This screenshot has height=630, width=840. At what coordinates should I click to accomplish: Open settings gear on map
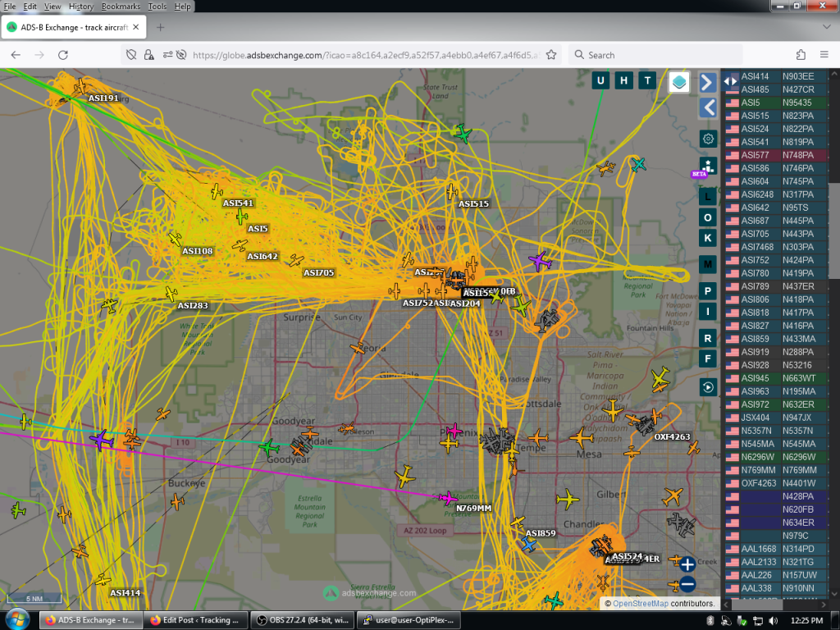708,139
